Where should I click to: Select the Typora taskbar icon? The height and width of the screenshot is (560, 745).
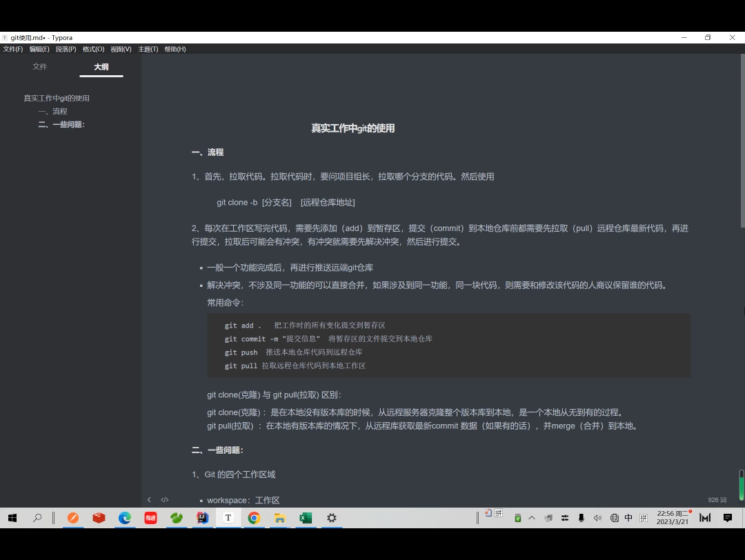tap(228, 518)
